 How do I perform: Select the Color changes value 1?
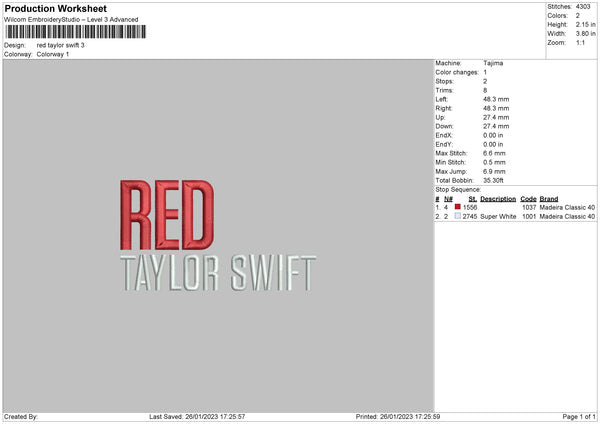coord(485,72)
